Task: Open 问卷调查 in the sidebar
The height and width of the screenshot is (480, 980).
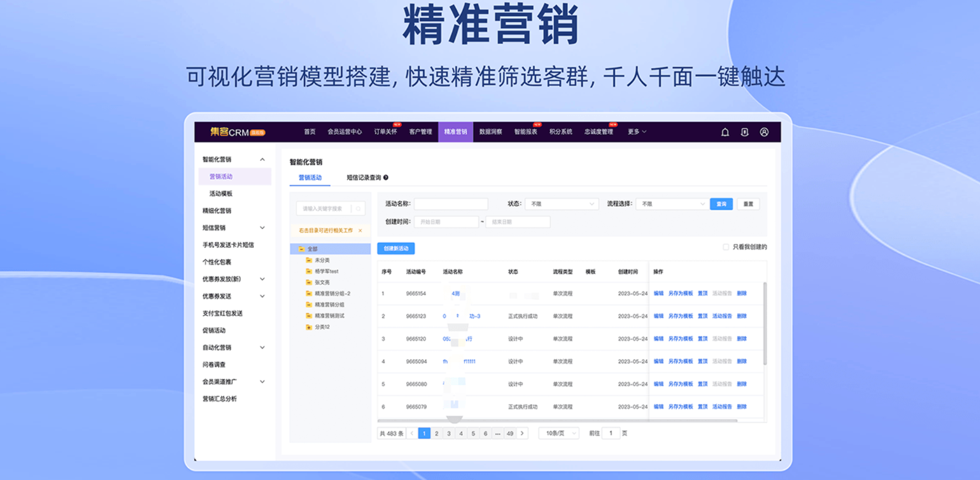Action: tap(214, 365)
